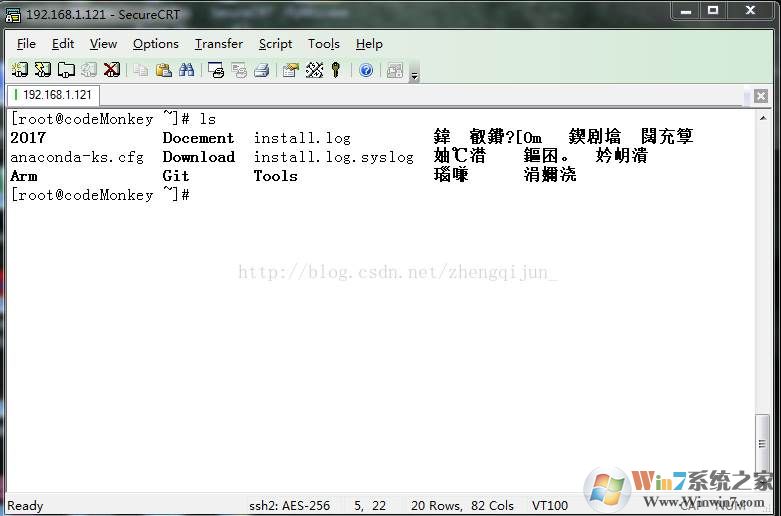This screenshot has height=516, width=781.
Task: Open the Tools menu
Action: tap(324, 44)
